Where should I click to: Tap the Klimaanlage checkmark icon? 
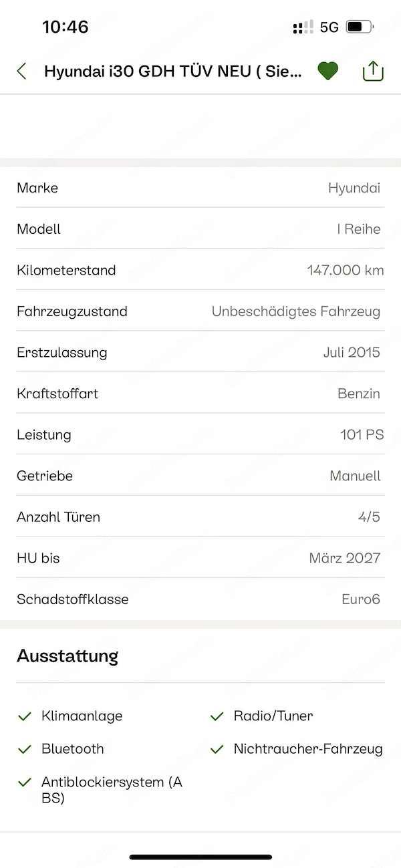[x=25, y=716]
